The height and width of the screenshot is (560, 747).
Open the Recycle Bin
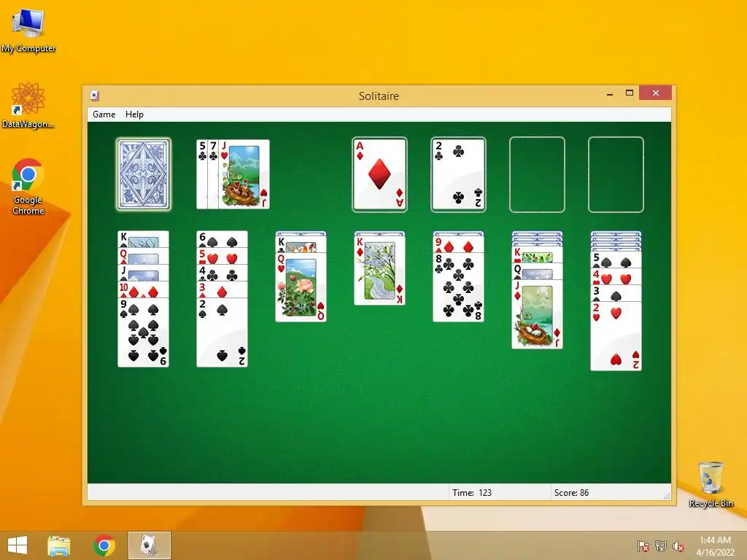point(711,484)
